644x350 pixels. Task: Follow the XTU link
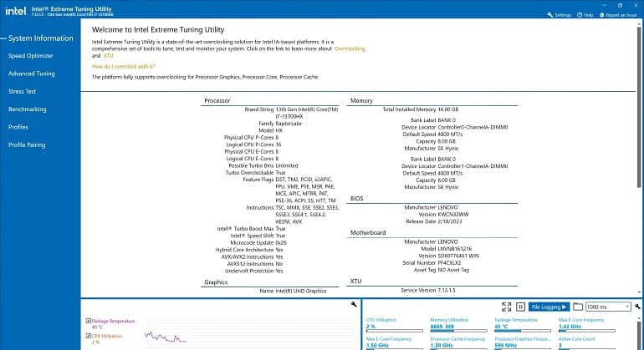[108, 55]
